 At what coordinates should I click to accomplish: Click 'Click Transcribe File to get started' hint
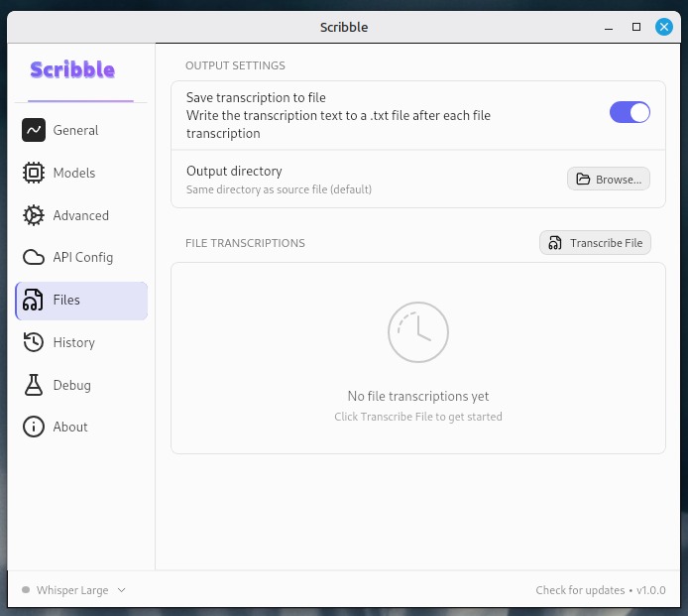tap(418, 417)
